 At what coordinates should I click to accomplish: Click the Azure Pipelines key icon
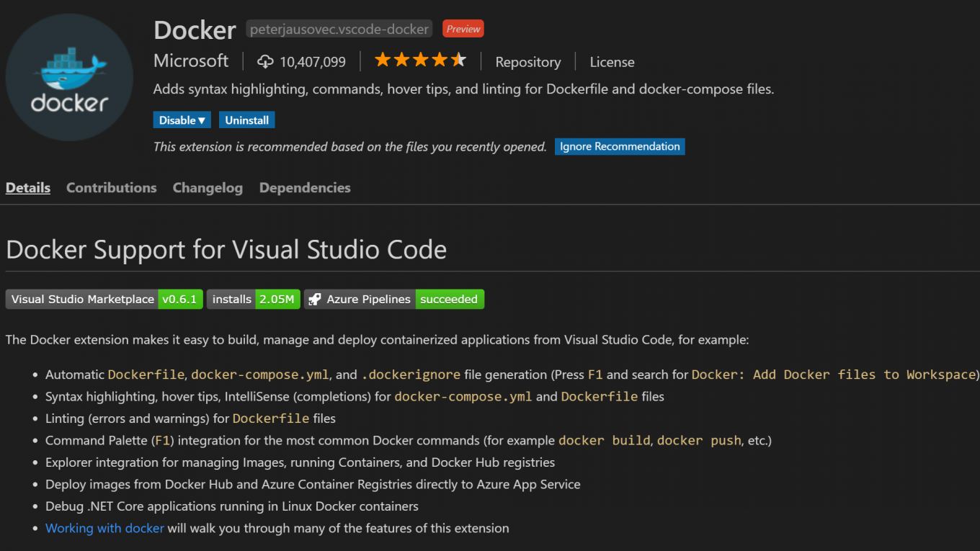point(315,299)
